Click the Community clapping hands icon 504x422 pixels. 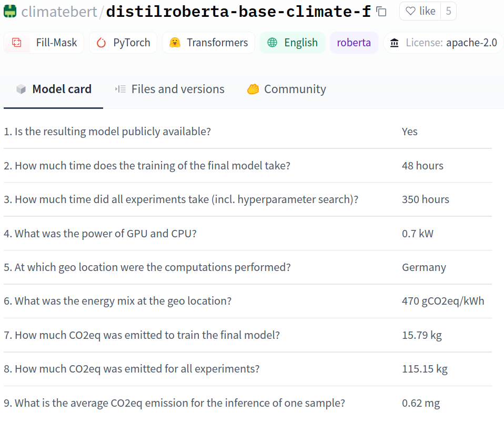pyautogui.click(x=253, y=89)
